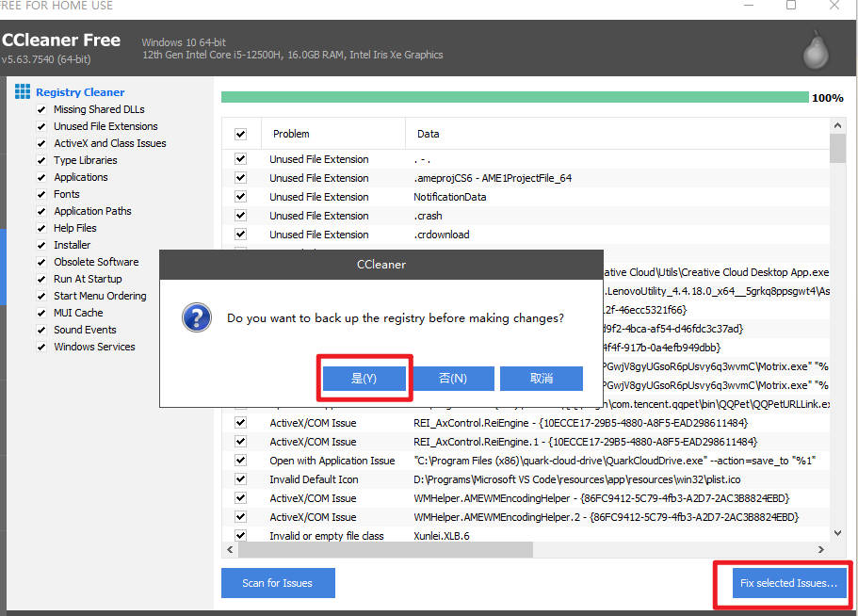The width and height of the screenshot is (858, 616).
Task: Click Scan for Issues button
Action: click(x=278, y=583)
